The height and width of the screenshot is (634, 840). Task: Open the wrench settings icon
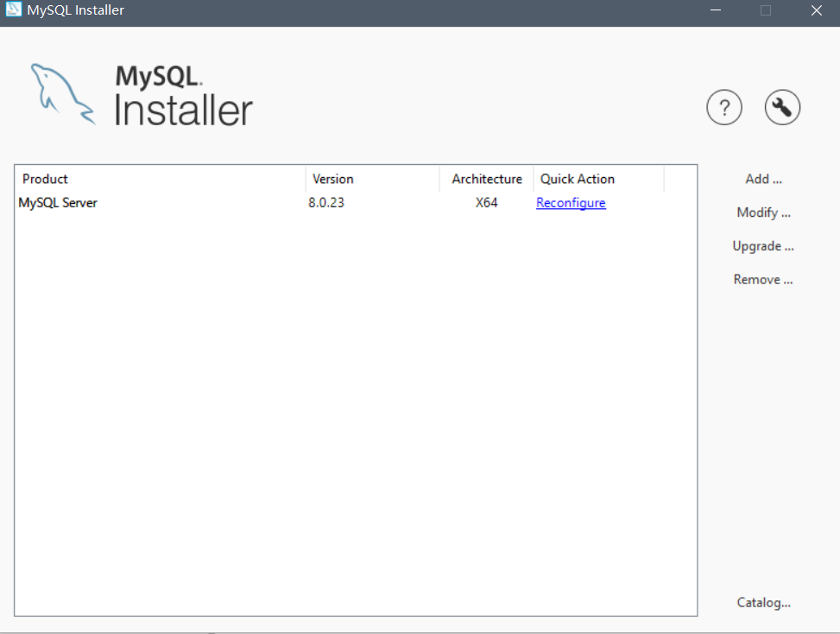coord(782,107)
